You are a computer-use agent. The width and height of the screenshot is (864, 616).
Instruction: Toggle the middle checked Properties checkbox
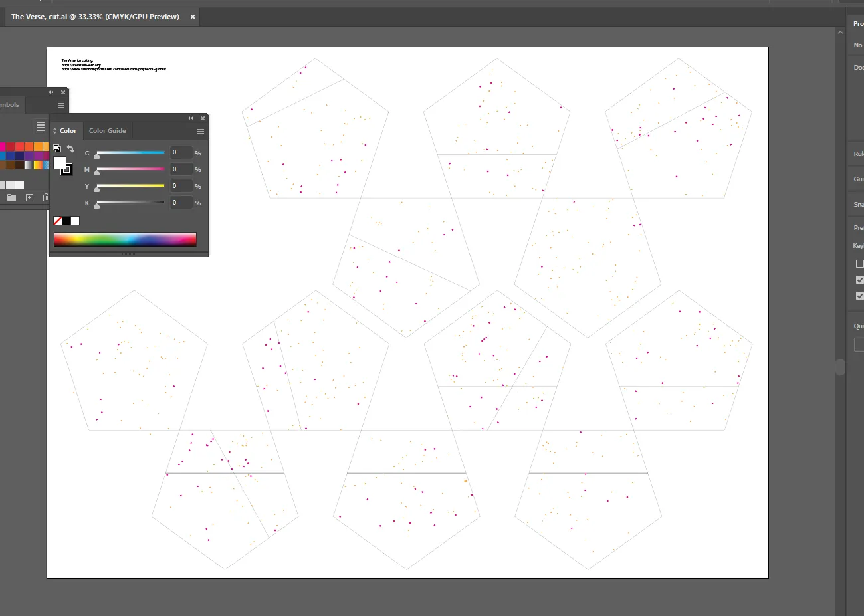click(860, 280)
